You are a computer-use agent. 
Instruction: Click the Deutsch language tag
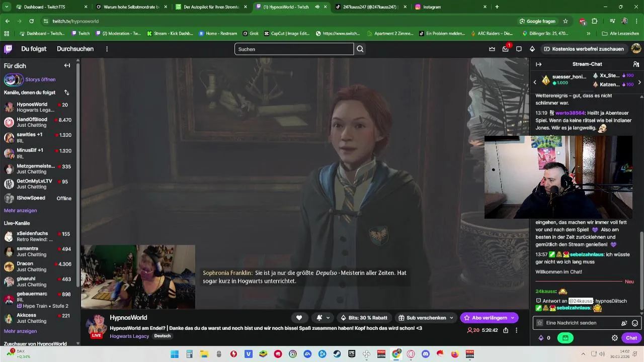point(162,336)
